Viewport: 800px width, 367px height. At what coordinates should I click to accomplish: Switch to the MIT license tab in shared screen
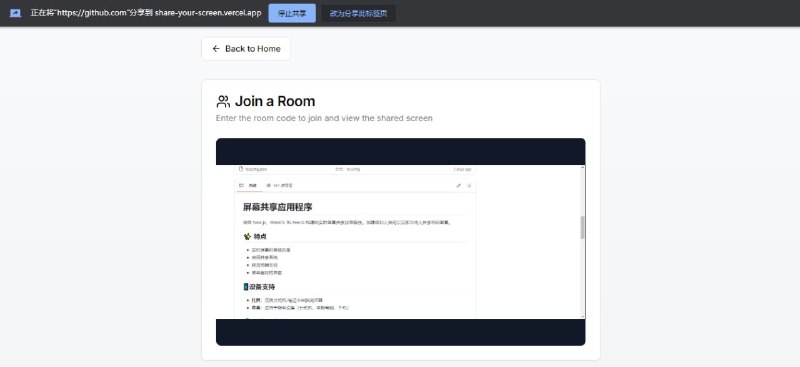[280, 185]
